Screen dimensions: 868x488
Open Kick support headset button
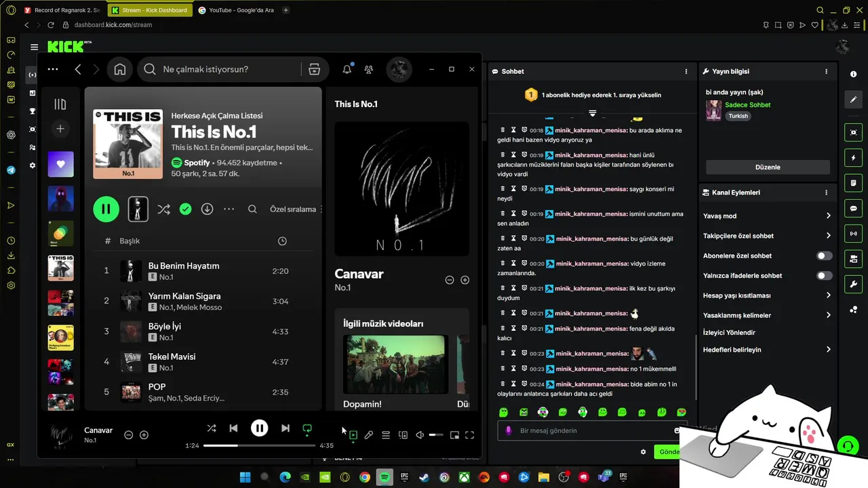click(847, 446)
